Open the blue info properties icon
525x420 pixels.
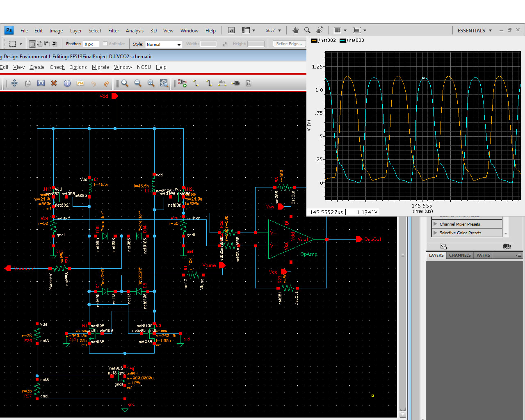point(67,83)
